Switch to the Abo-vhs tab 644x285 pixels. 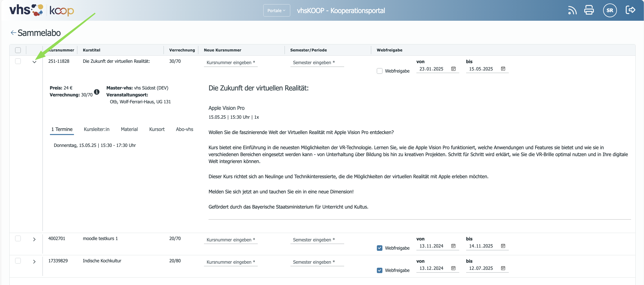click(x=185, y=129)
